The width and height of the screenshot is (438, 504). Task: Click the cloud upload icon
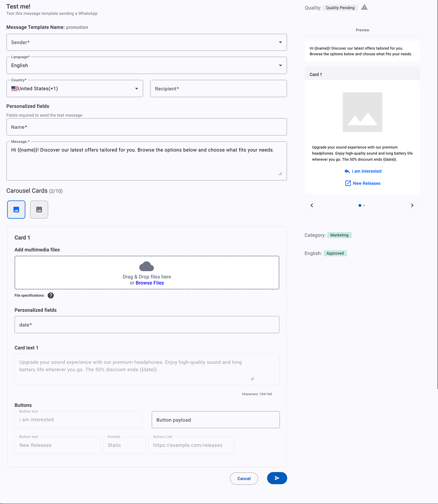(147, 266)
